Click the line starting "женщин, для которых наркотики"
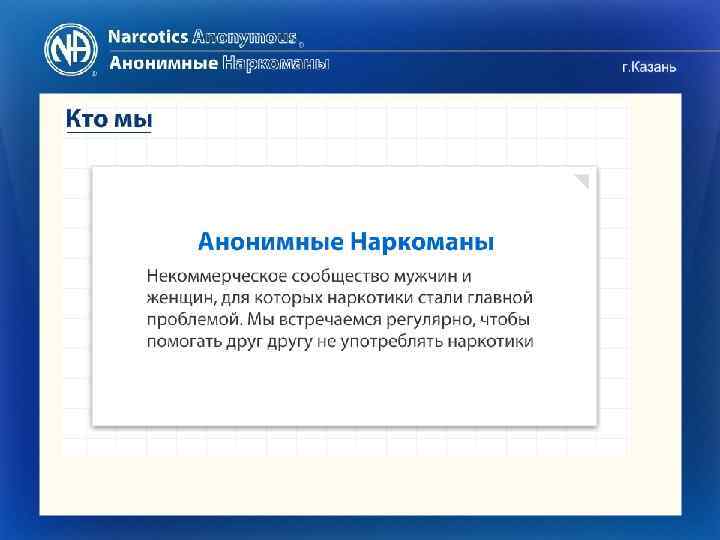Image resolution: width=720 pixels, height=540 pixels. click(x=340, y=298)
